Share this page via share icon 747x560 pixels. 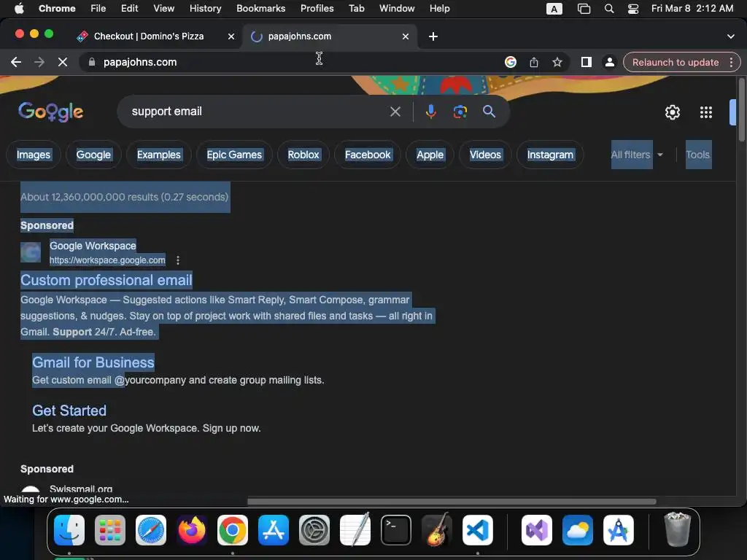pyautogui.click(x=533, y=62)
